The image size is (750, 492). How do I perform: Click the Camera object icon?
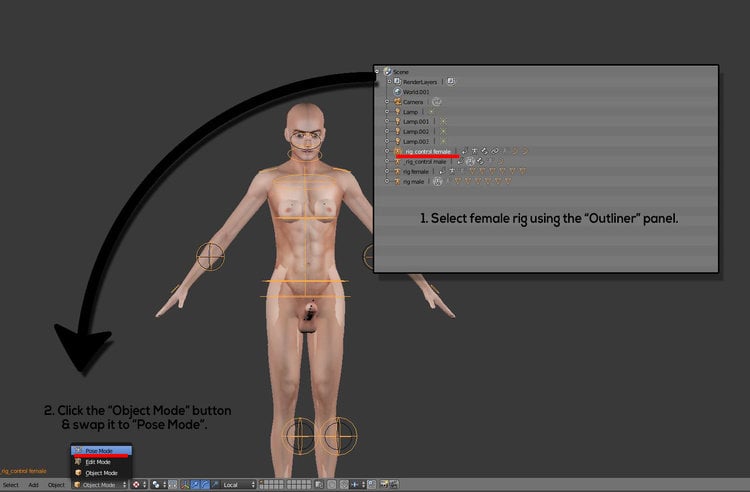click(x=397, y=102)
